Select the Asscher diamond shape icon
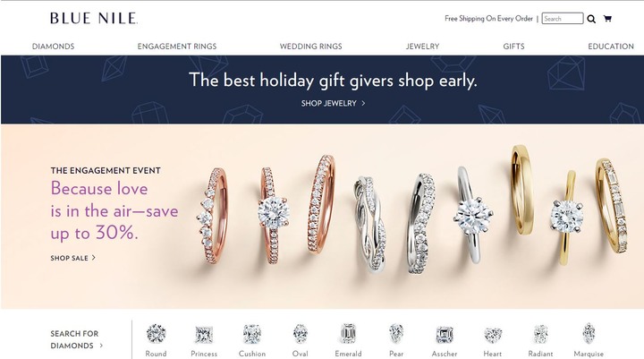Screen dimensions: 644x359 tap(445, 334)
